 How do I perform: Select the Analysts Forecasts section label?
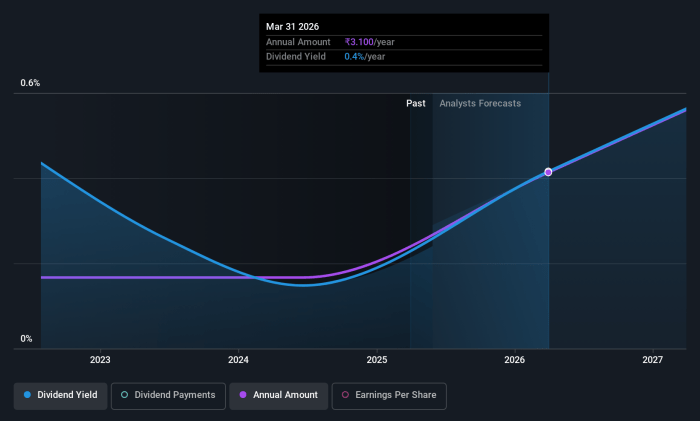tap(480, 104)
